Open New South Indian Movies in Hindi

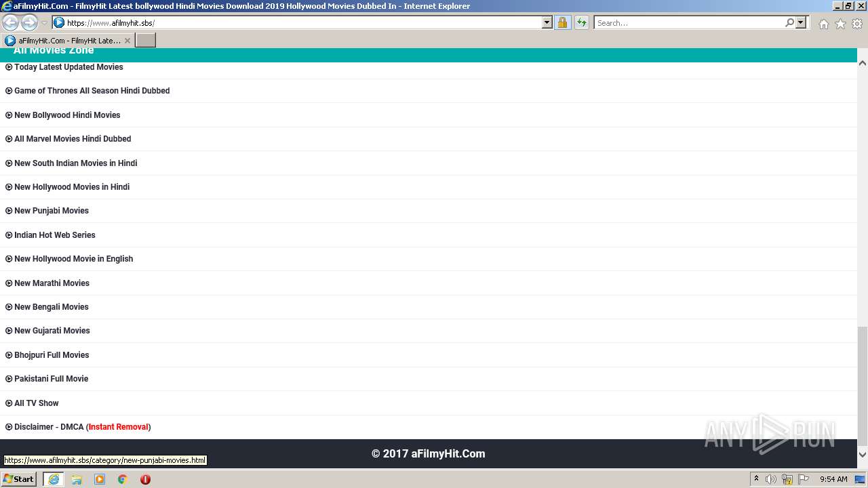pyautogui.click(x=75, y=163)
